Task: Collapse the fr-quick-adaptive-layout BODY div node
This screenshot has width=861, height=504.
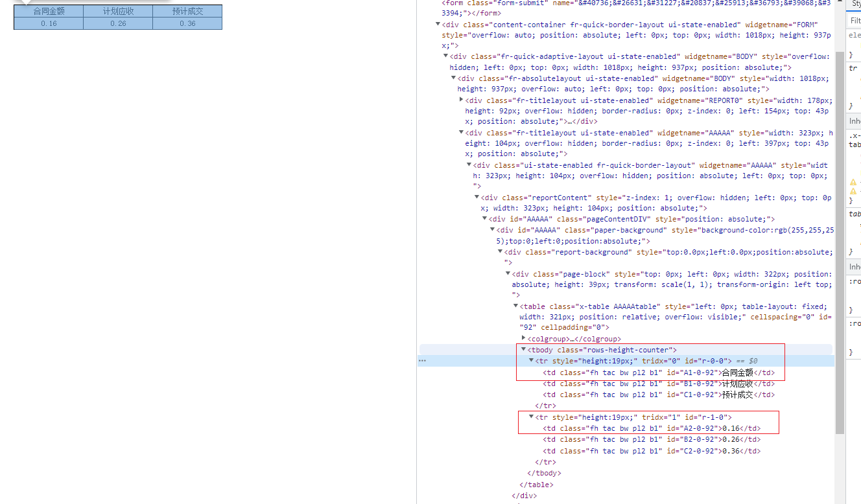Action: tap(445, 56)
